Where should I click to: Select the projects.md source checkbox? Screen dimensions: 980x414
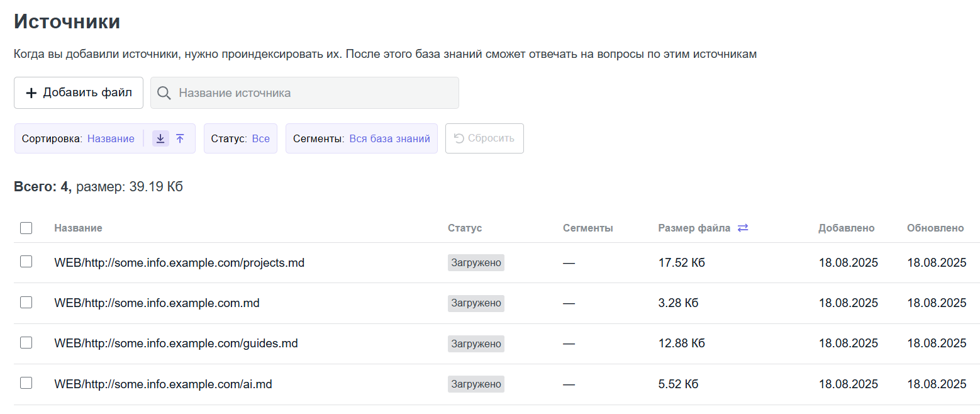(26, 262)
